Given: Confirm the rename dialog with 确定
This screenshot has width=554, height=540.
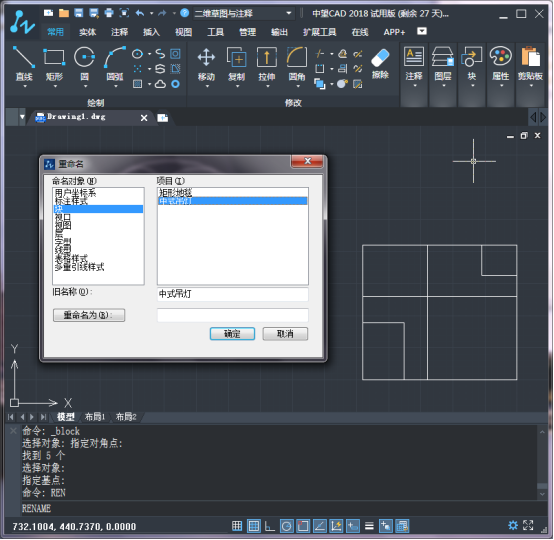Looking at the screenshot, I should tap(232, 334).
